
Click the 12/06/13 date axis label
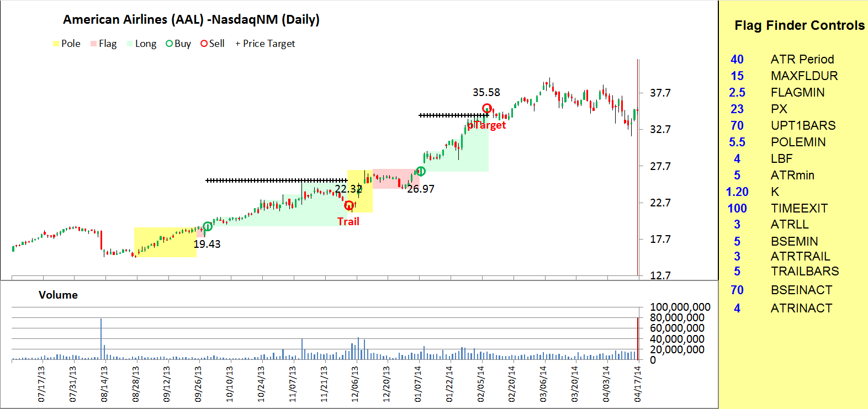(x=355, y=384)
